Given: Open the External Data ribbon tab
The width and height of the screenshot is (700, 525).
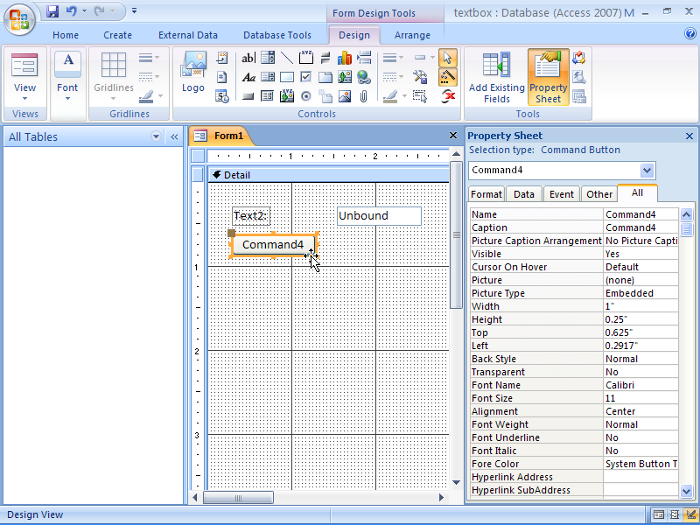Looking at the screenshot, I should pyautogui.click(x=188, y=35).
